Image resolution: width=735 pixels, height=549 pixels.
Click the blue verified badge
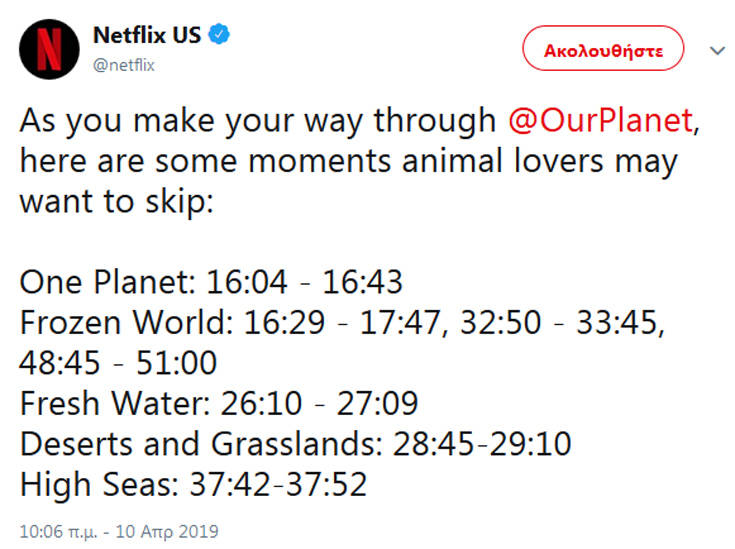click(220, 35)
